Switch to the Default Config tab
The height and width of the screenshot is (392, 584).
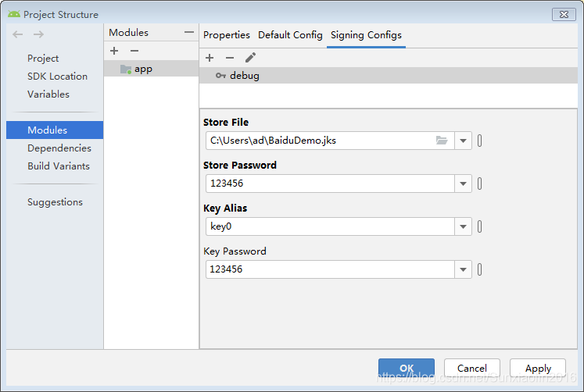pos(290,35)
